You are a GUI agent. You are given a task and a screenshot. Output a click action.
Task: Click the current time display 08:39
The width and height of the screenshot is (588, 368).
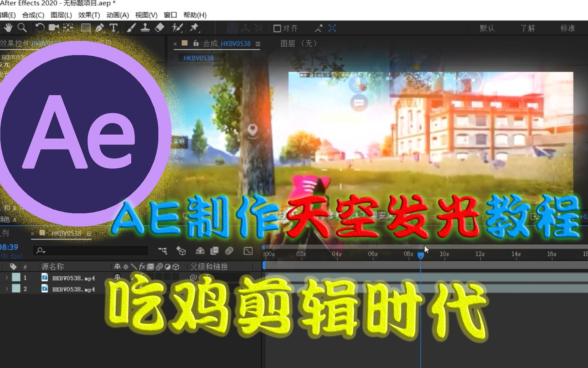[x=10, y=247]
